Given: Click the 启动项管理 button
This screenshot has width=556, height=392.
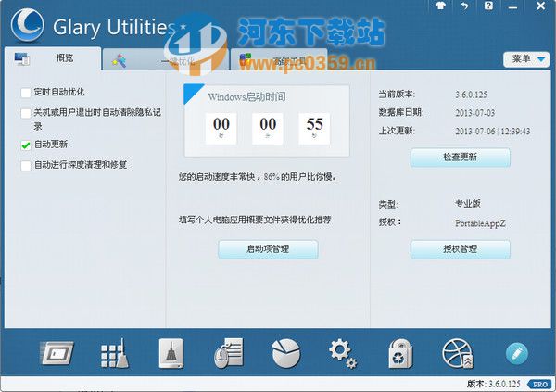Looking at the screenshot, I should click(268, 249).
